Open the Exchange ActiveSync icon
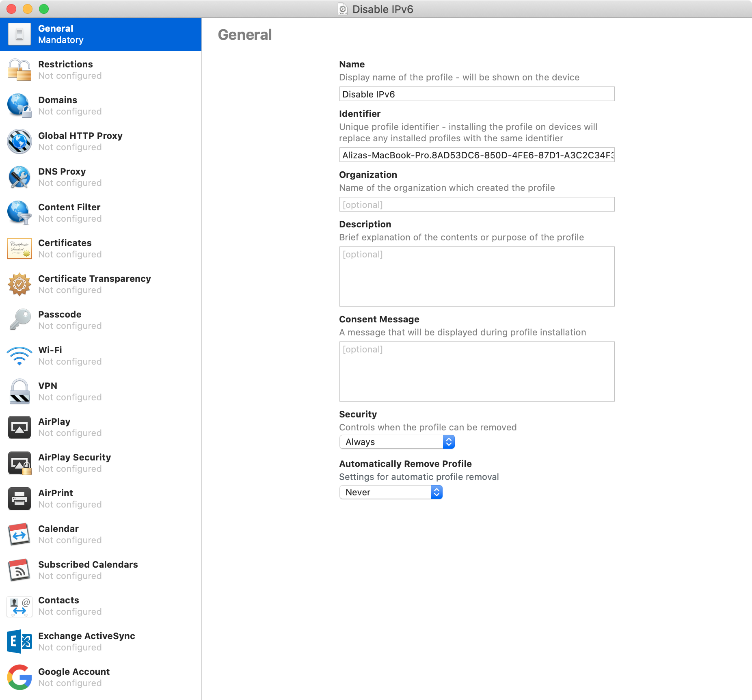 (19, 642)
